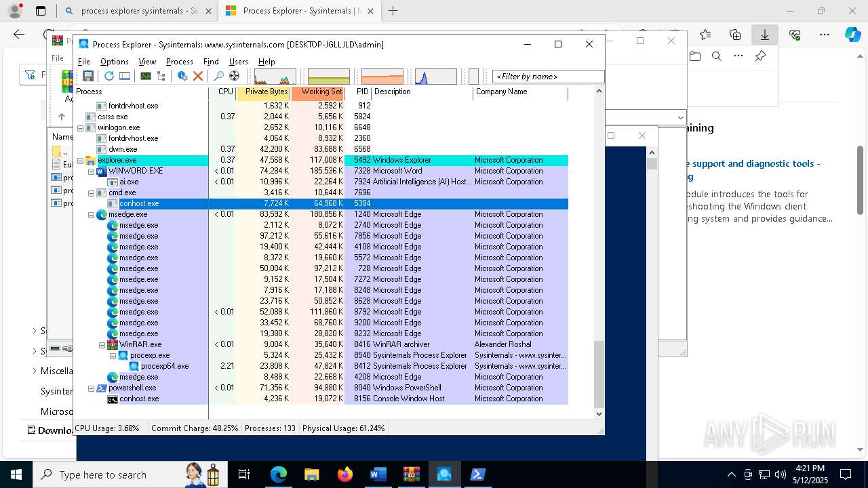Open a new browser tab with plus button
The width and height of the screenshot is (868, 488).
click(x=393, y=11)
